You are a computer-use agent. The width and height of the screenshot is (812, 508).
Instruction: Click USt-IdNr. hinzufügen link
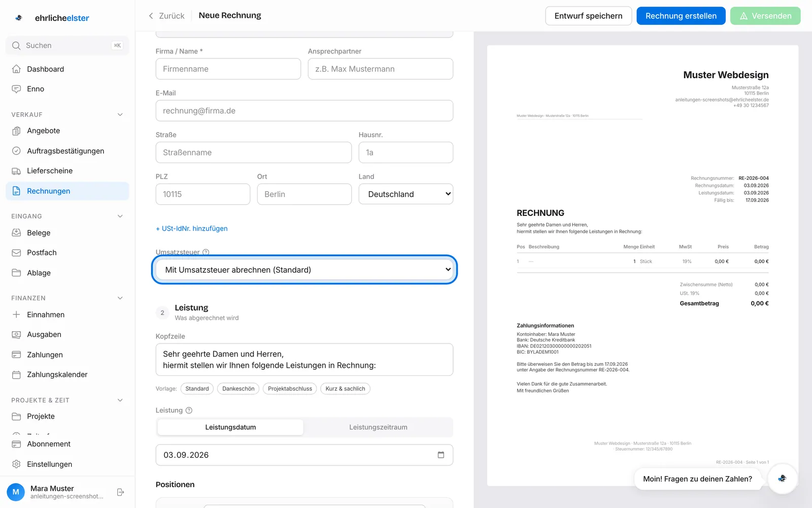click(192, 229)
